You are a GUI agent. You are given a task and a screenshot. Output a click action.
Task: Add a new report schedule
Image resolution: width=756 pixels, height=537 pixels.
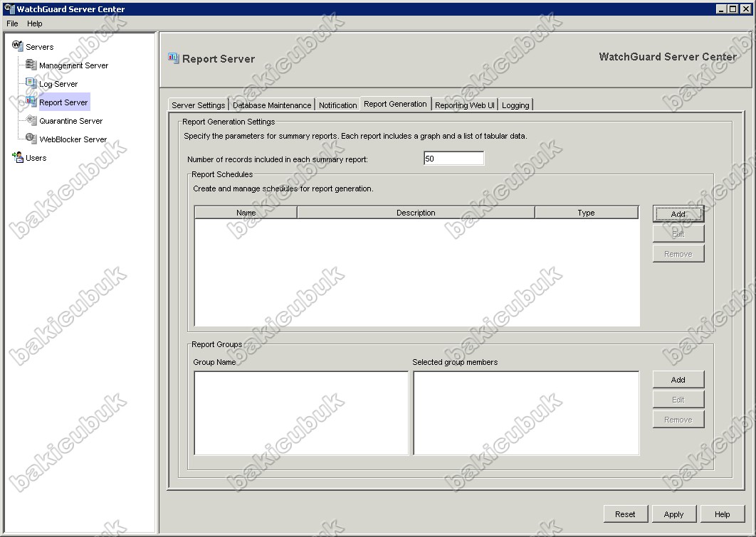(678, 214)
